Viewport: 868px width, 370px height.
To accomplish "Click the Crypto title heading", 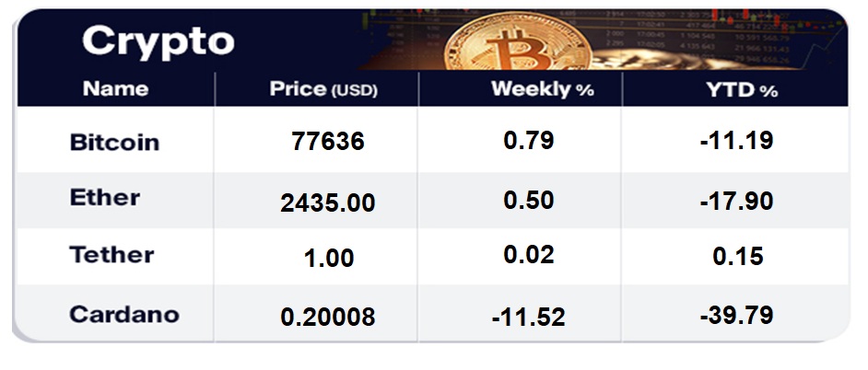I will point(158,41).
